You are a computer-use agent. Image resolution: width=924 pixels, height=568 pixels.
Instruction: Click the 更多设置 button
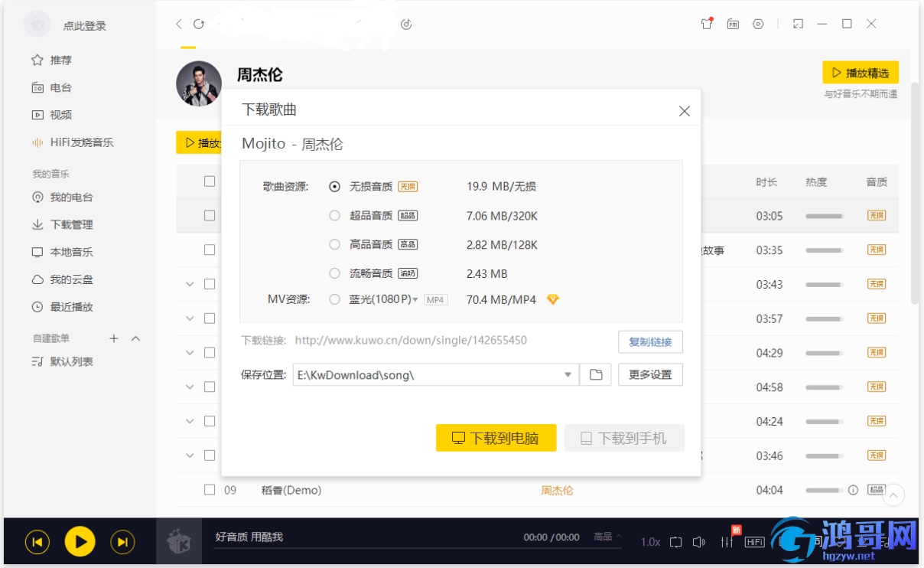coord(650,374)
